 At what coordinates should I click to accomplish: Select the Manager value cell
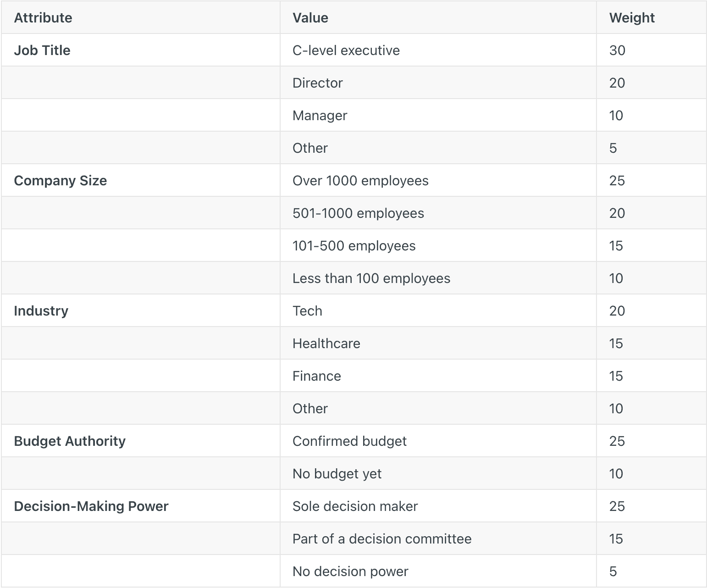pos(320,116)
